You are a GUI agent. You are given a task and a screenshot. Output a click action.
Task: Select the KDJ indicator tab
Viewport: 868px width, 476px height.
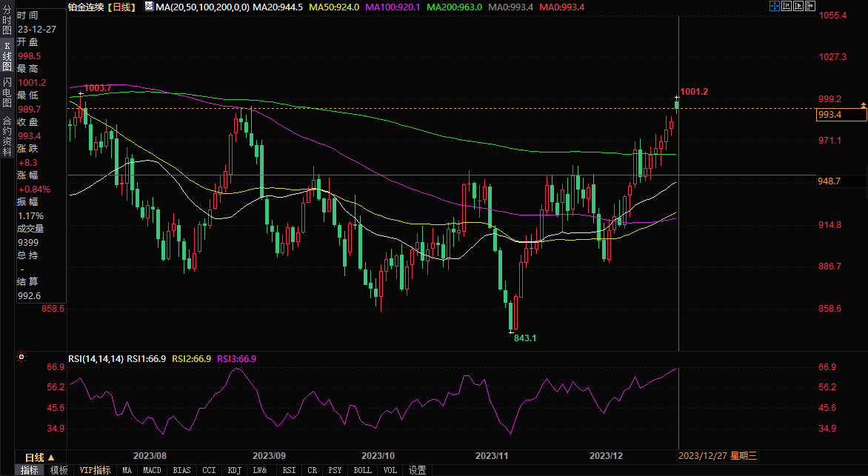(x=234, y=470)
